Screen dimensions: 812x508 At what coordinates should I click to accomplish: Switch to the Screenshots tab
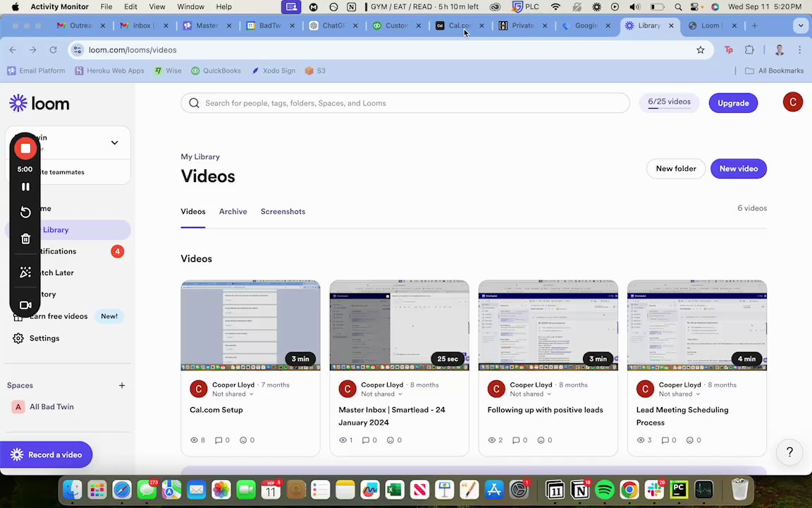283,212
